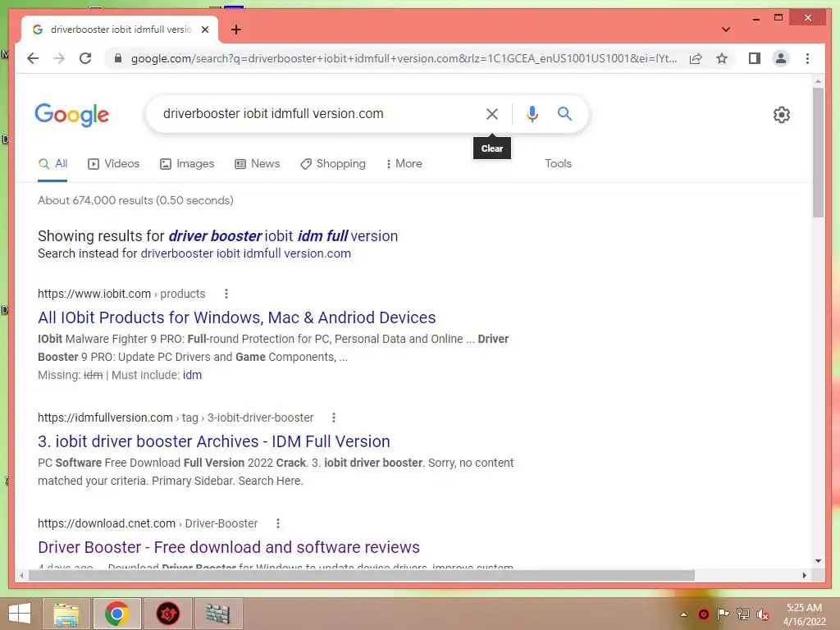Submit search with magnifier icon

[564, 113]
